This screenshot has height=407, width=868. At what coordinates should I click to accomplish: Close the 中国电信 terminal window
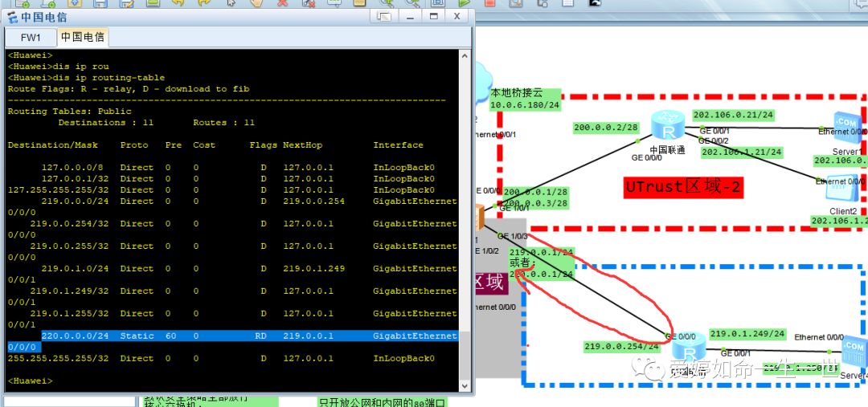click(457, 17)
